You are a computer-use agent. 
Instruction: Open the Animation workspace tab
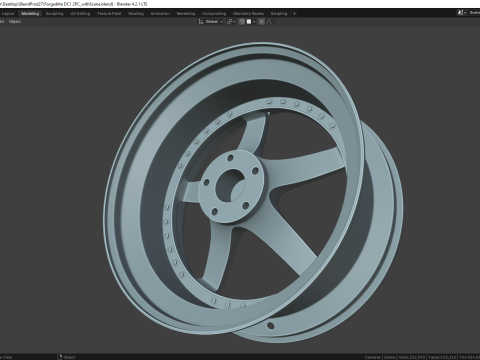(160, 14)
